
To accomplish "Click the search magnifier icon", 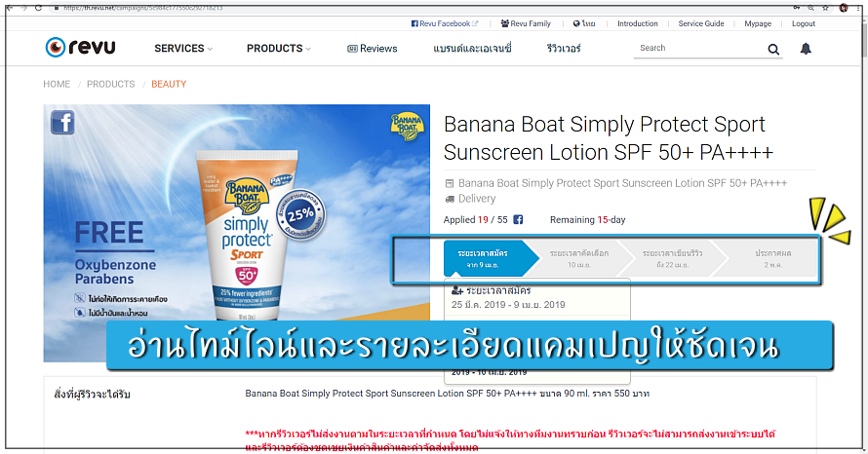I will pyautogui.click(x=773, y=50).
